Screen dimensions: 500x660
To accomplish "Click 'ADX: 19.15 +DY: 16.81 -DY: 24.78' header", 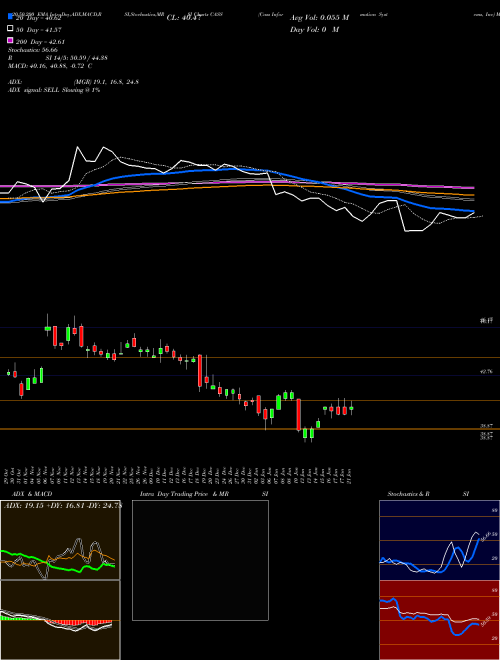I will [x=62, y=505].
